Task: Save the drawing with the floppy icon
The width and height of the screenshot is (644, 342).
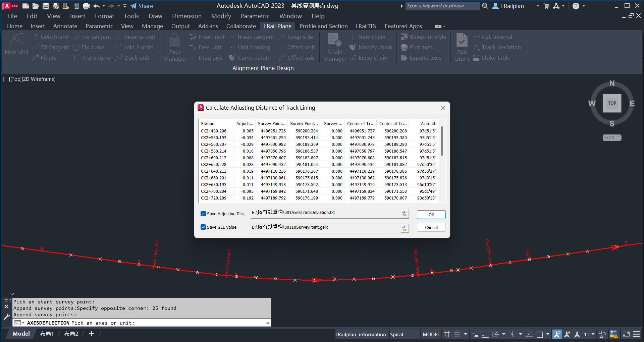Action: pyautogui.click(x=46, y=6)
